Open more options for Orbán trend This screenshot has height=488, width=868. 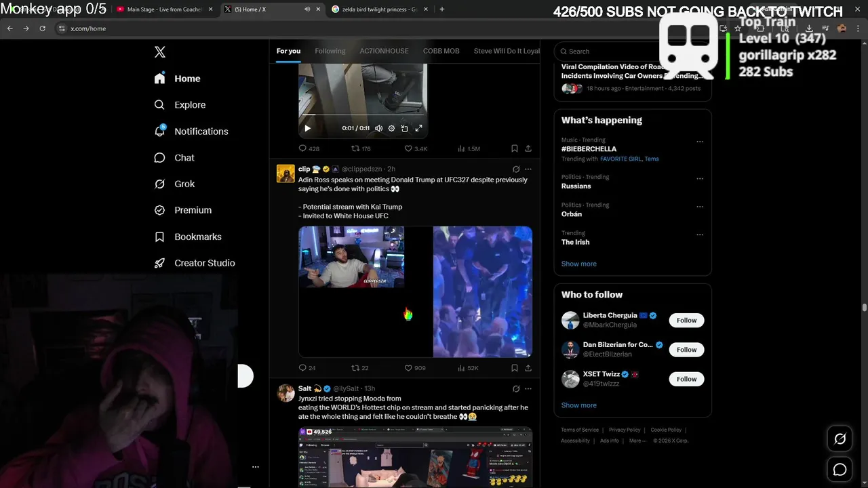700,206
